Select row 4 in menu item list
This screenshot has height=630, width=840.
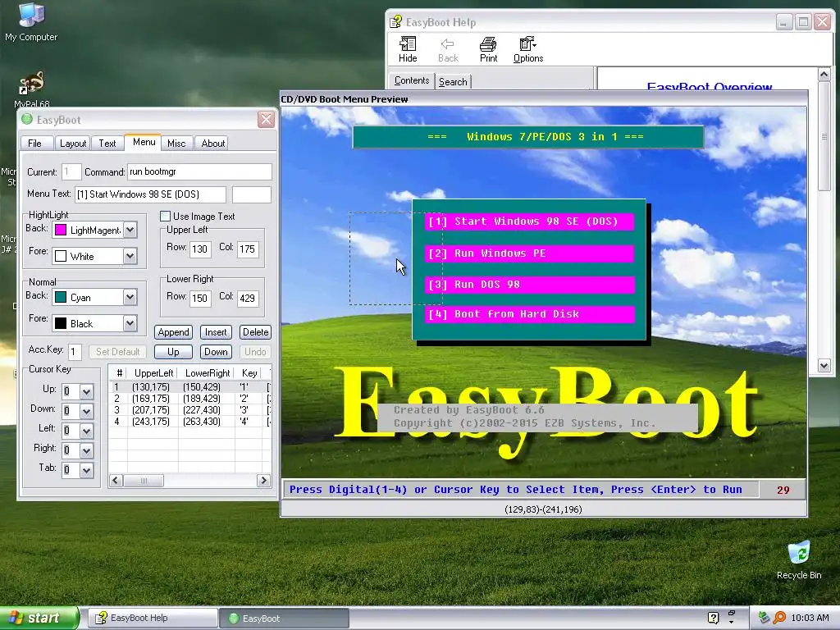[190, 422]
